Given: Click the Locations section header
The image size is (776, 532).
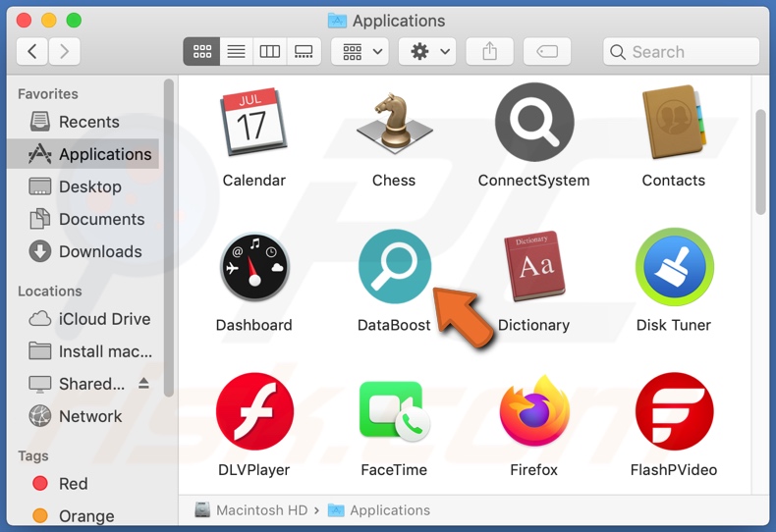Looking at the screenshot, I should [50, 292].
